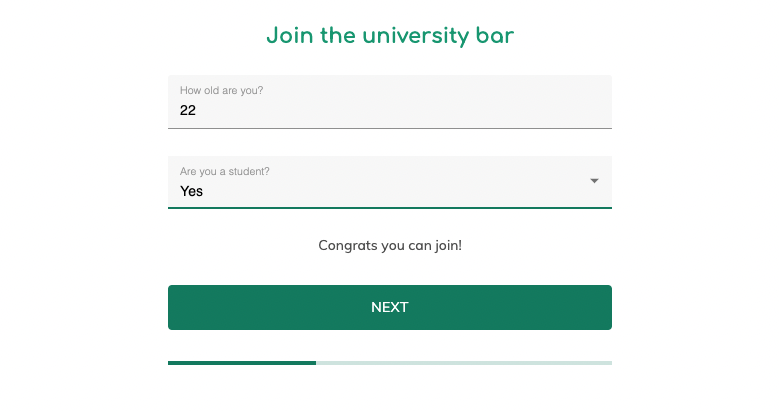The image size is (779, 411).
Task: Click the 'How old are you?' label
Action: click(222, 90)
